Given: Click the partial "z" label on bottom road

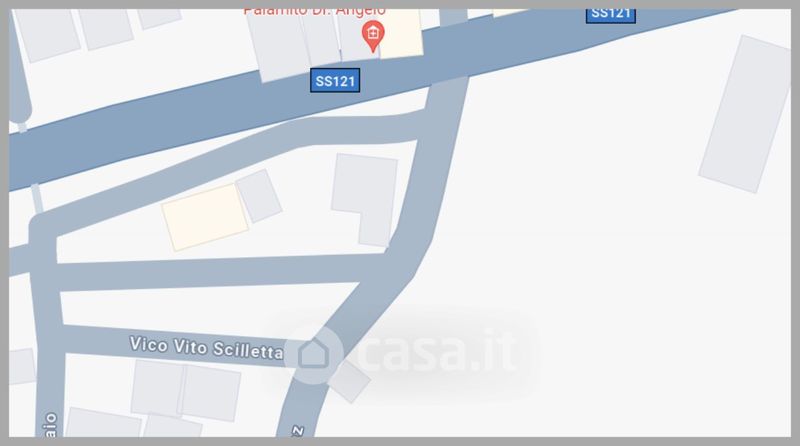Looking at the screenshot, I should click(298, 432).
